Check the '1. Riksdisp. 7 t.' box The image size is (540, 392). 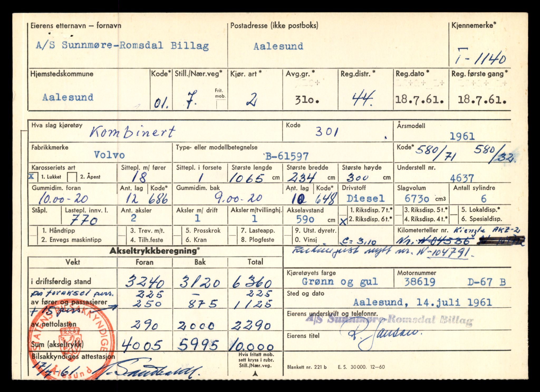click(x=343, y=211)
